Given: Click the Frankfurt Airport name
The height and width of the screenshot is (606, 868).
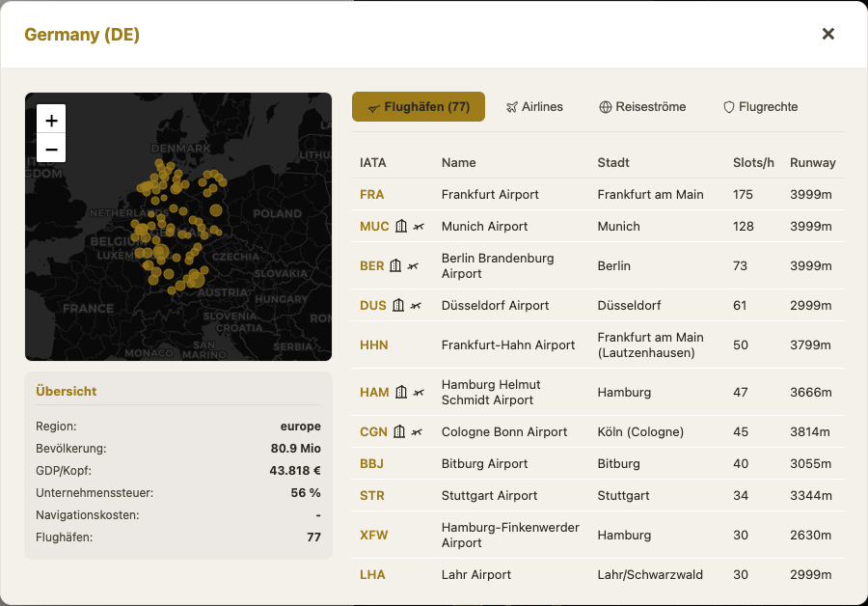Looking at the screenshot, I should coord(490,194).
